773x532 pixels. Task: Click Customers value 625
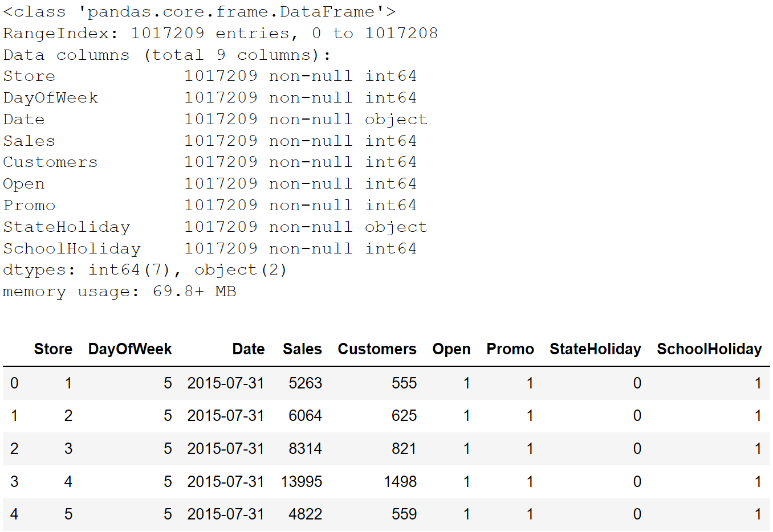(404, 416)
